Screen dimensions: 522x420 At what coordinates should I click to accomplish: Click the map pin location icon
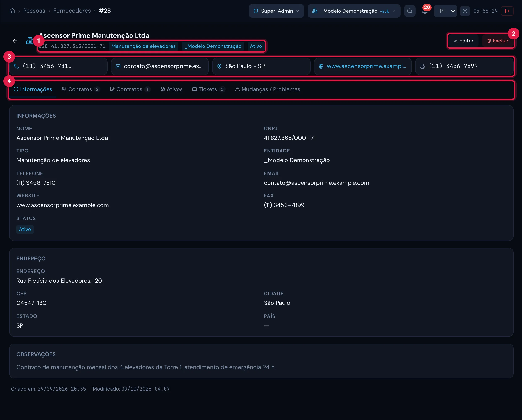pos(219,66)
